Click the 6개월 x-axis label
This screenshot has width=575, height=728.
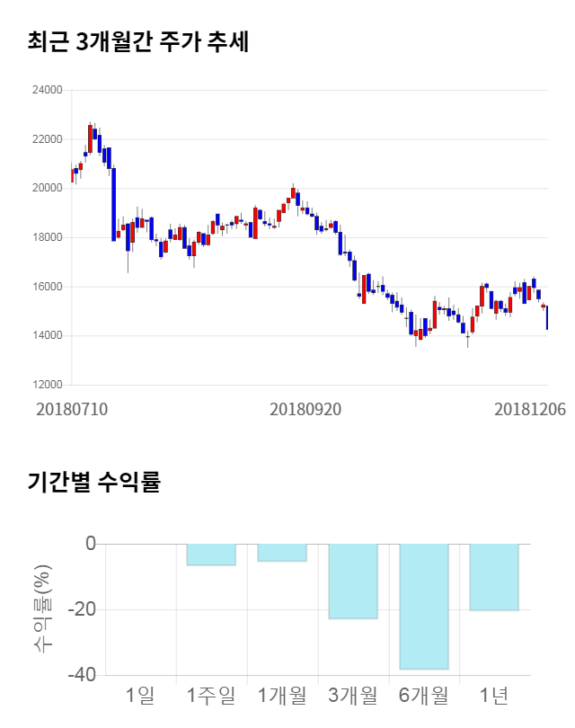point(423,695)
